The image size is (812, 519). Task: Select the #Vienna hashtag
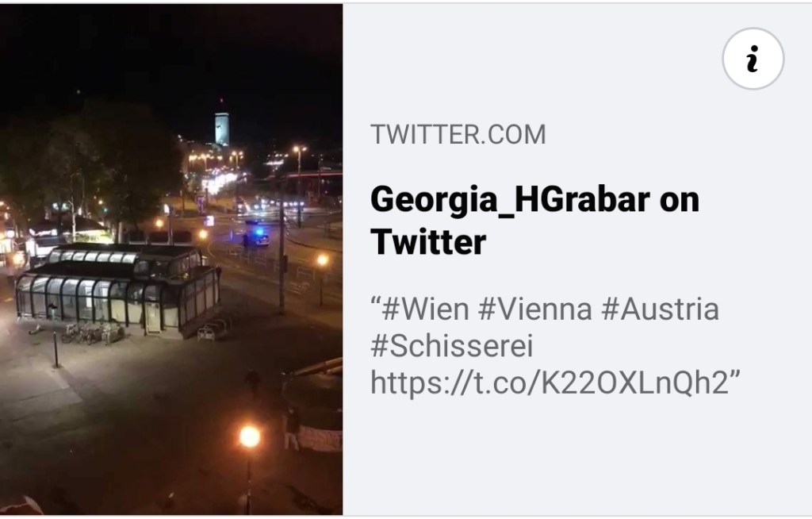(535, 309)
